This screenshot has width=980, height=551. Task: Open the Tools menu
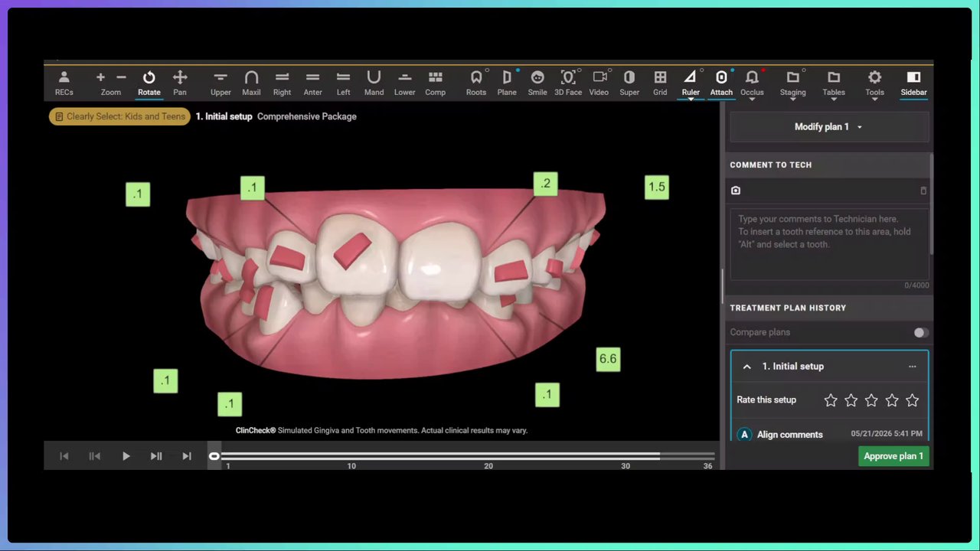point(874,84)
